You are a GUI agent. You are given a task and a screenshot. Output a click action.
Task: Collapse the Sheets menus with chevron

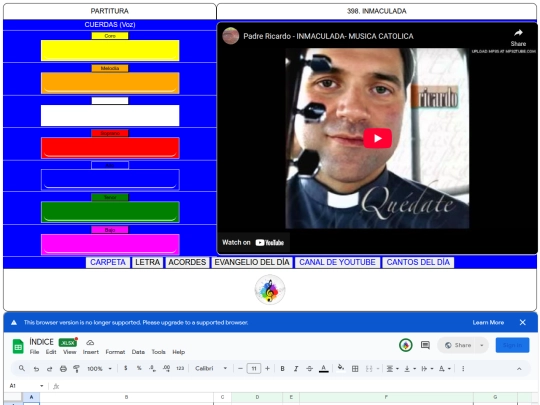pos(519,368)
